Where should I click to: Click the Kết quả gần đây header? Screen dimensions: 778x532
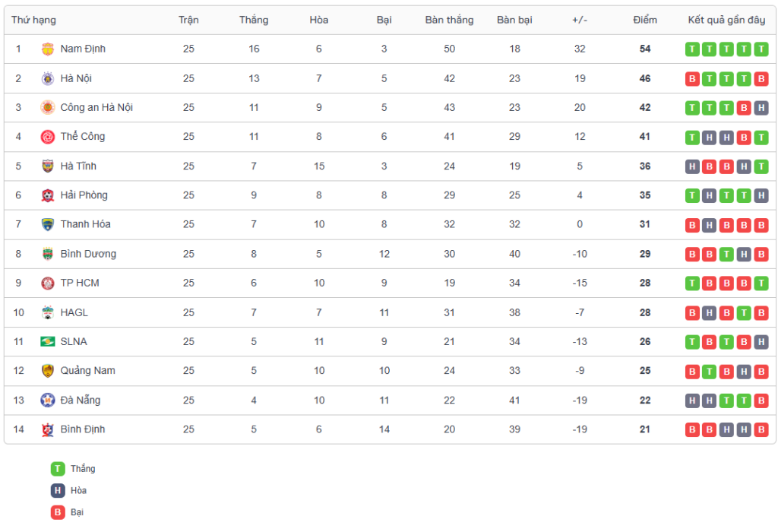click(726, 20)
